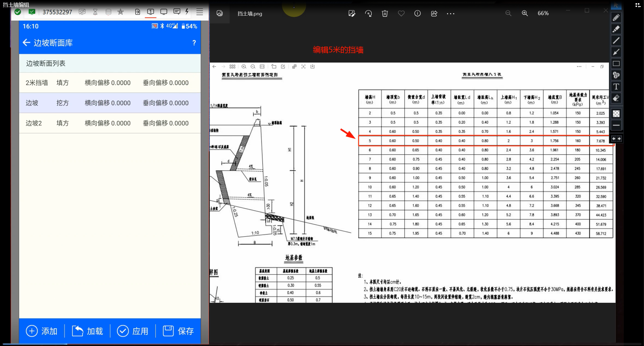Image resolution: width=644 pixels, height=346 pixels.
Task: Open thumbnail grid view in embedded viewer
Action: [x=232, y=67]
